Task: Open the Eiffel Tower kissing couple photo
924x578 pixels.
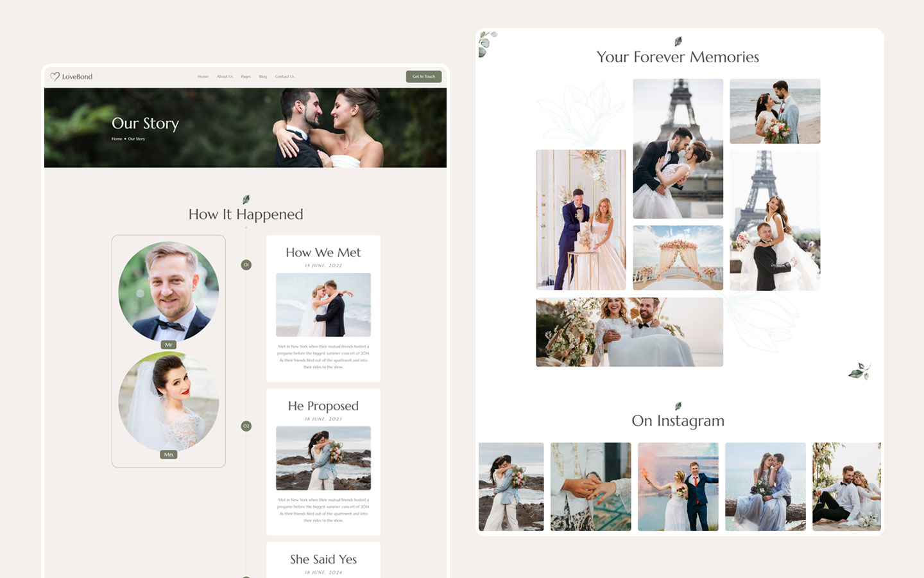Action: 678,149
